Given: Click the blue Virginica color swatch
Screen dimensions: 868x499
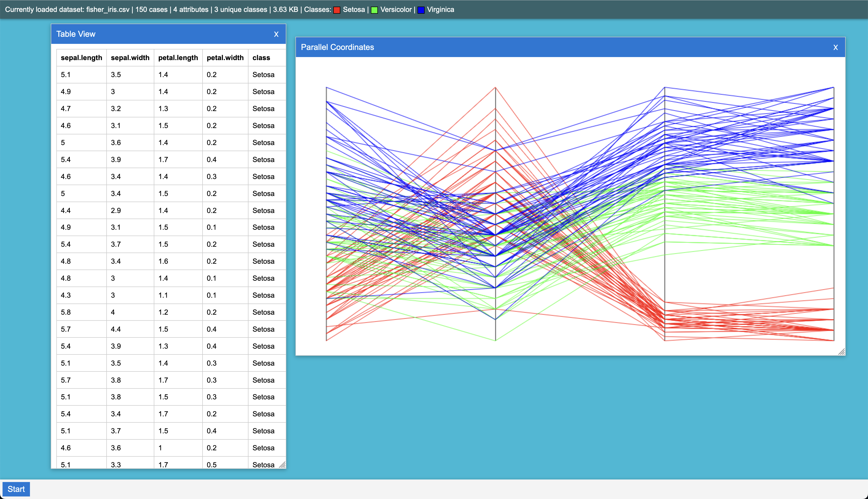Looking at the screenshot, I should pyautogui.click(x=421, y=10).
